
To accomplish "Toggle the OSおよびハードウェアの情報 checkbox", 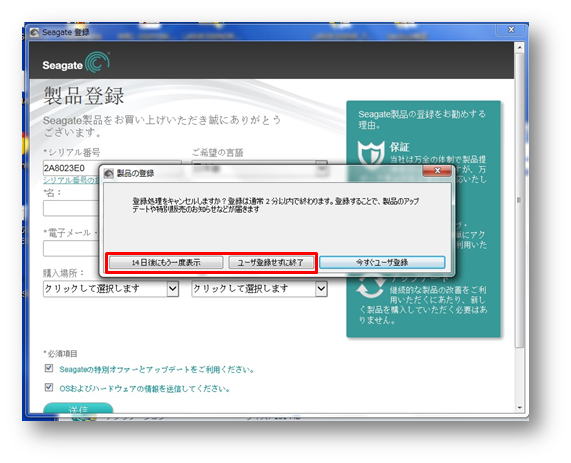I will click(x=49, y=387).
